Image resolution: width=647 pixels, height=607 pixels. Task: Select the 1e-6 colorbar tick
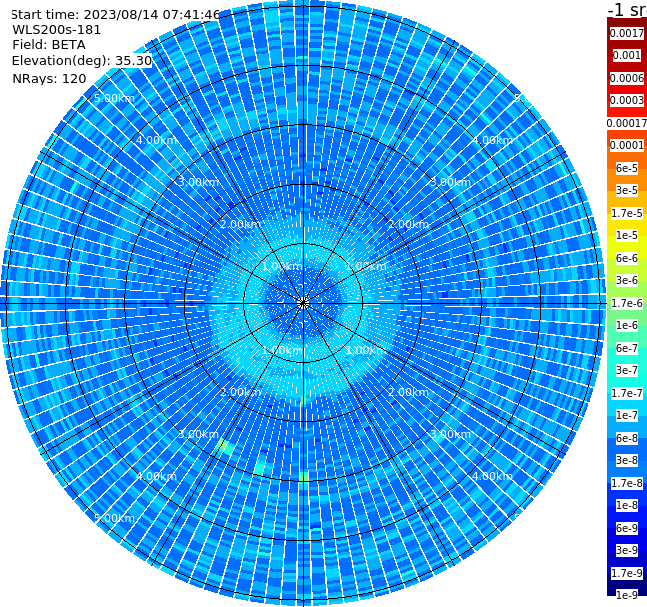point(627,325)
